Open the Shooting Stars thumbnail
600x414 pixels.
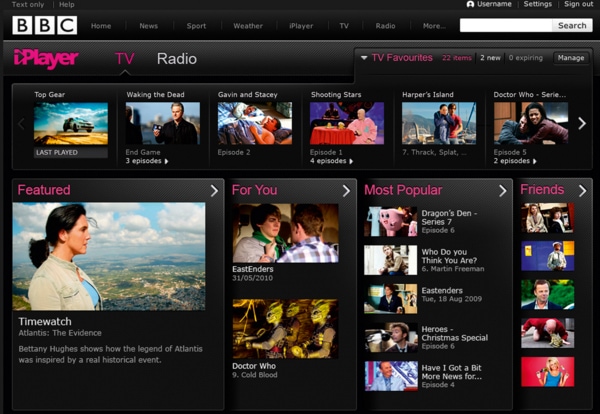coord(347,123)
